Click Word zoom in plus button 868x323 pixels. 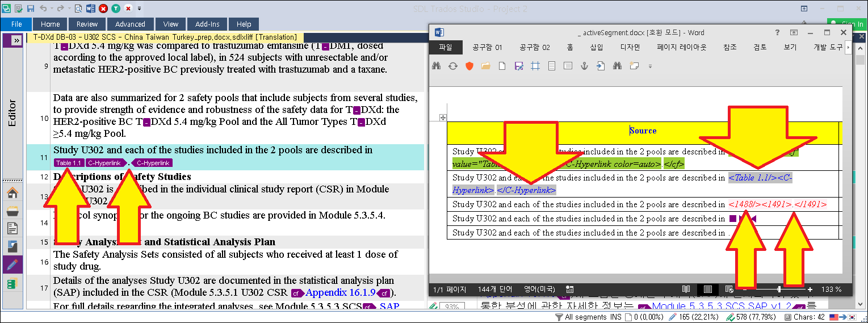pyautogui.click(x=810, y=290)
